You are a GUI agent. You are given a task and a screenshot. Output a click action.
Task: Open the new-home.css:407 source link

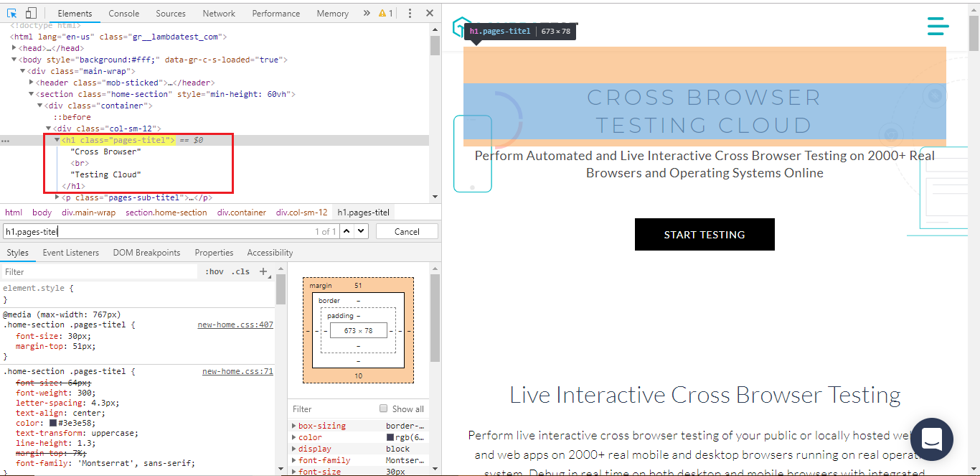point(235,325)
